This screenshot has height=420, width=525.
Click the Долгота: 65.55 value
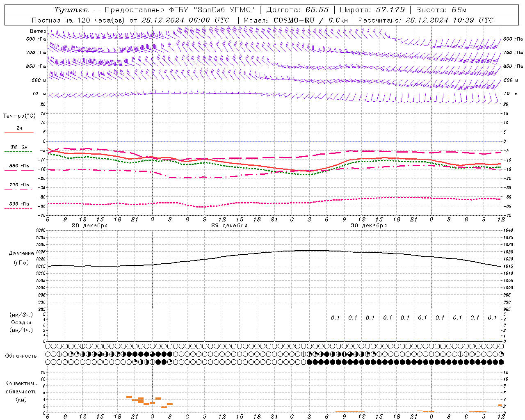(297, 10)
